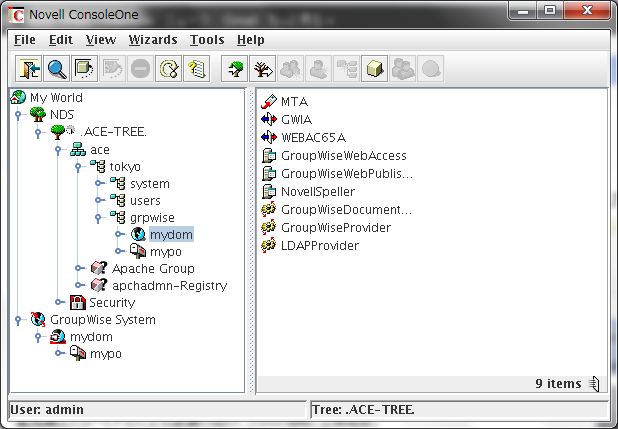Image resolution: width=618 pixels, height=429 pixels.
Task: Click the greyed-out multiple users toolbar icon
Action: (x=402, y=69)
